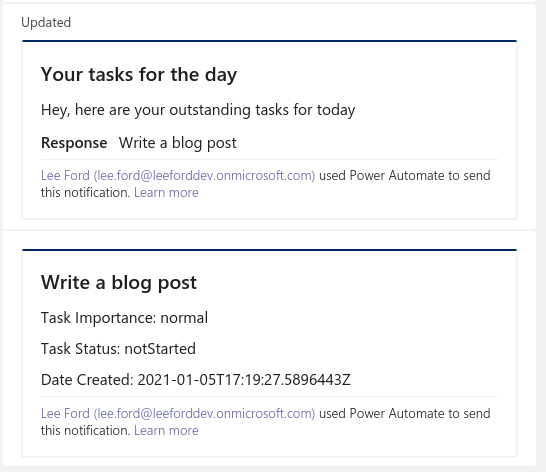This screenshot has height=472, width=546.
Task: Click the Your tasks for the day heading
Action: pos(139,75)
